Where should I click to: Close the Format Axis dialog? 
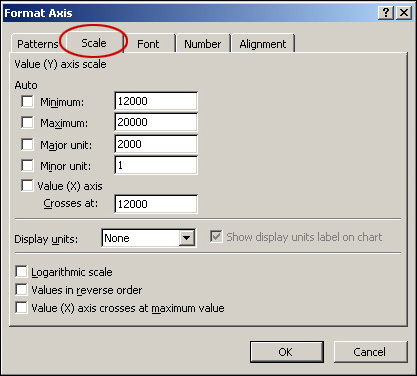click(x=404, y=13)
